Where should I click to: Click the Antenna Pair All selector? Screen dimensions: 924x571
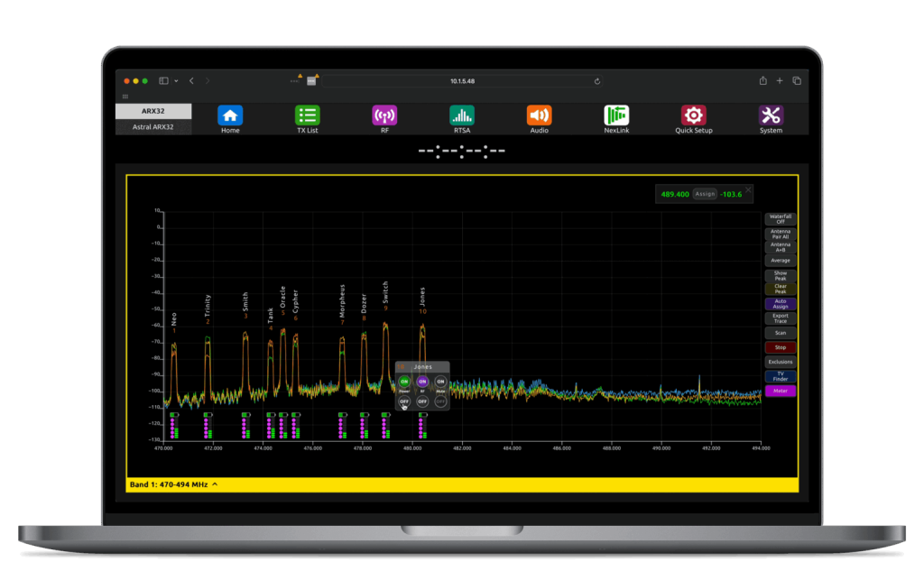click(780, 234)
